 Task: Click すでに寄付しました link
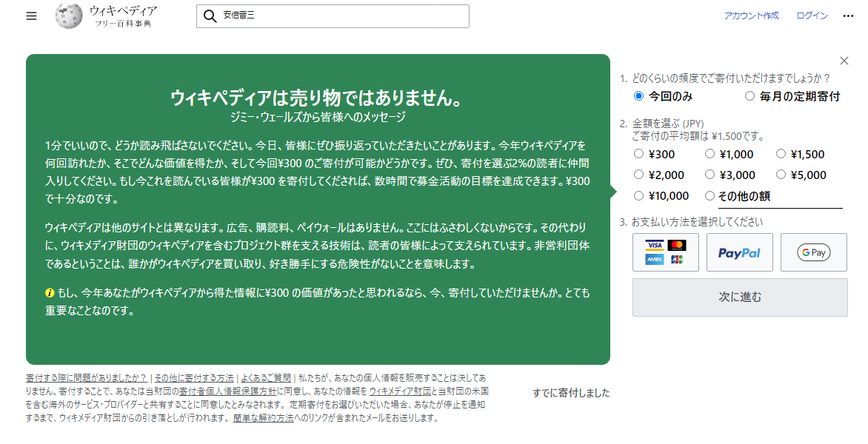571,393
